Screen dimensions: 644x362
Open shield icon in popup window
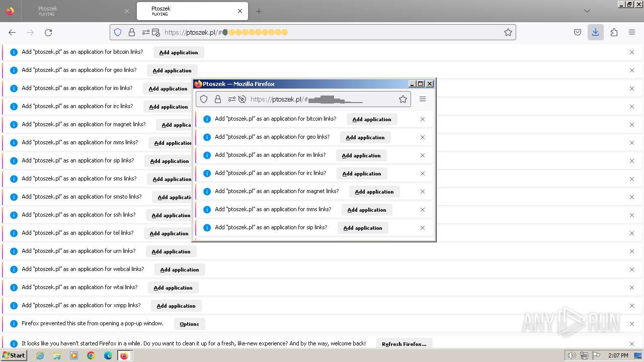coord(204,99)
